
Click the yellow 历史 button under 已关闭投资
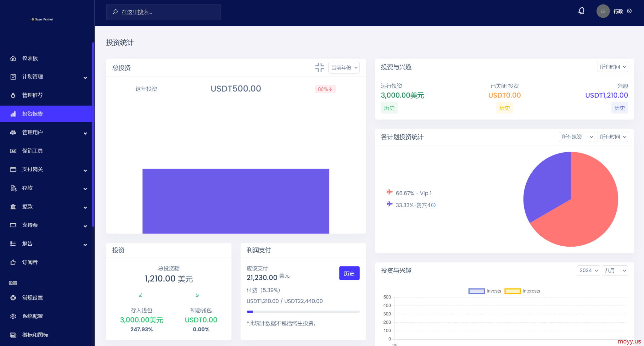click(505, 108)
